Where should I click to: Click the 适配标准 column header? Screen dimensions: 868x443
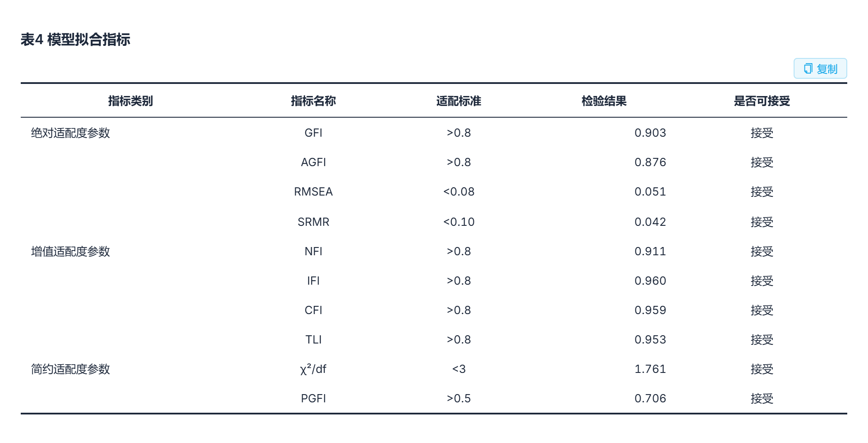click(459, 101)
